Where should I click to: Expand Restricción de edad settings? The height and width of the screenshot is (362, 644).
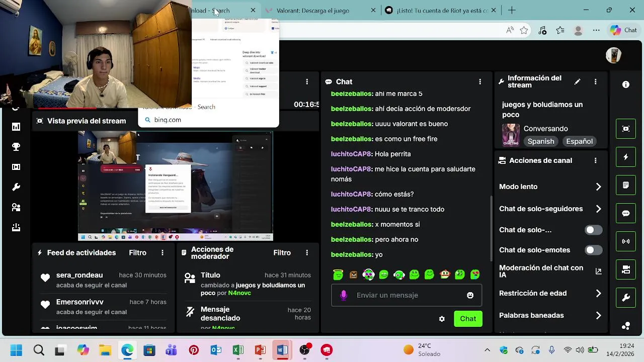tap(598, 293)
